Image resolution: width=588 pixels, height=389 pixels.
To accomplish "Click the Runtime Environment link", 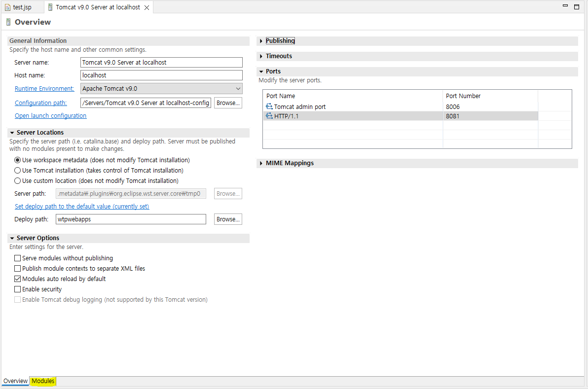I will 44,89.
